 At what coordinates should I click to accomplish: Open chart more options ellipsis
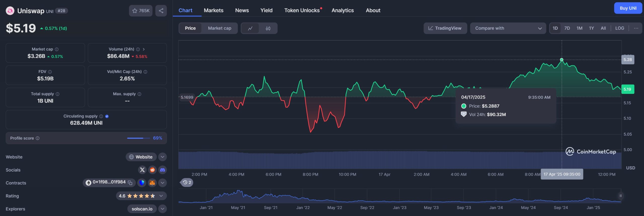(x=636, y=28)
